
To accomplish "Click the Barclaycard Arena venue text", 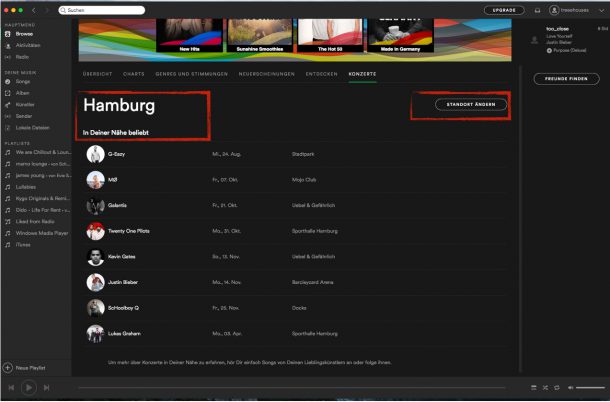I will tap(312, 283).
